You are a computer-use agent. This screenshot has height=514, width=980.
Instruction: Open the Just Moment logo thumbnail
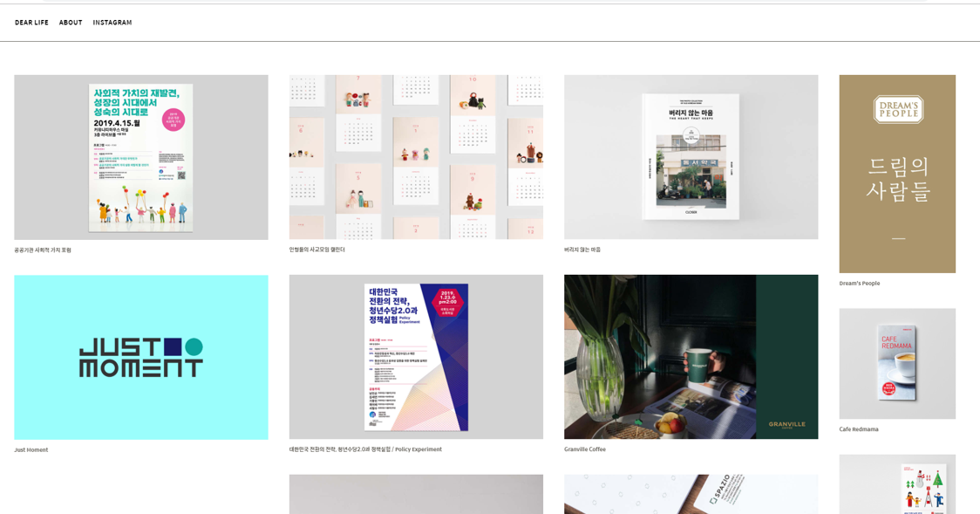[x=141, y=357]
